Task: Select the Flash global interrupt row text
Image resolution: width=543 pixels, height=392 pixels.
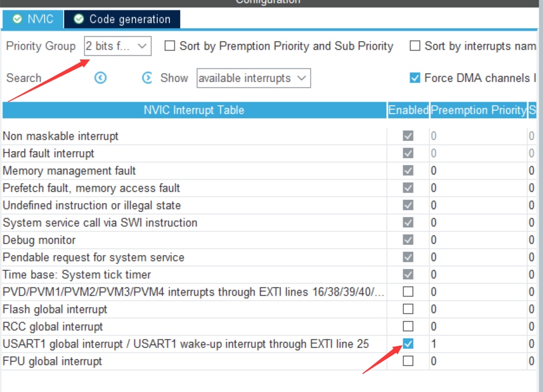Action: click(x=55, y=309)
